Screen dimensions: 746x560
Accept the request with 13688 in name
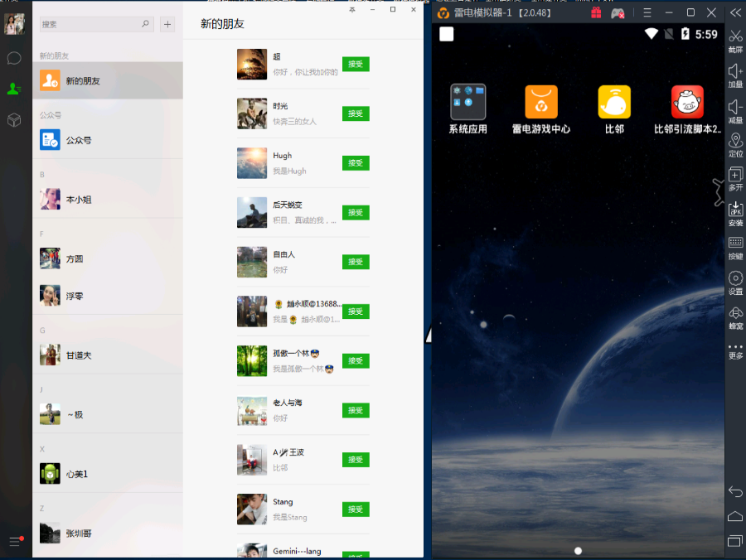pyautogui.click(x=356, y=311)
